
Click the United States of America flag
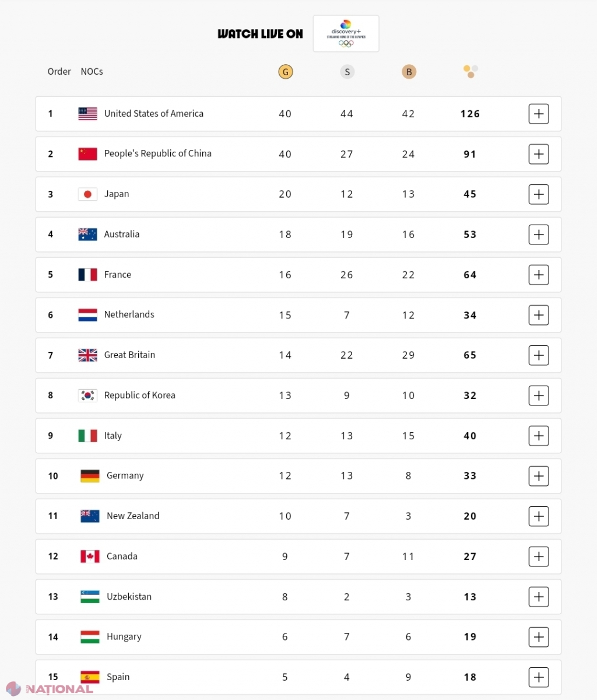pyautogui.click(x=87, y=114)
